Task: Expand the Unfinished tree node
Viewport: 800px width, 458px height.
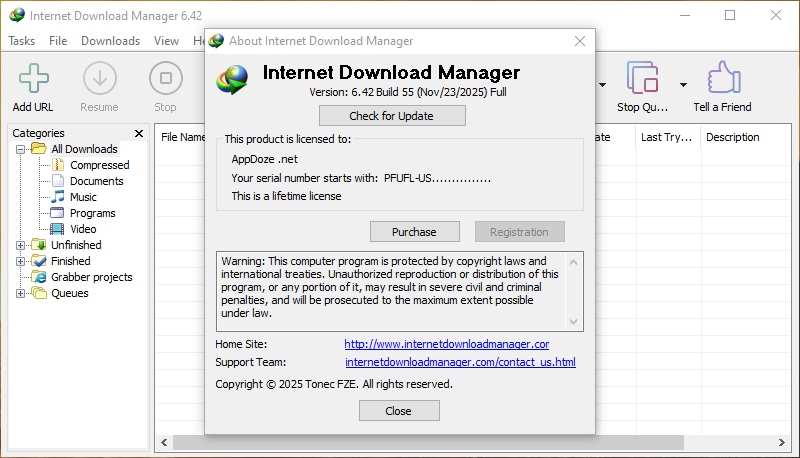Action: pyautogui.click(x=21, y=245)
